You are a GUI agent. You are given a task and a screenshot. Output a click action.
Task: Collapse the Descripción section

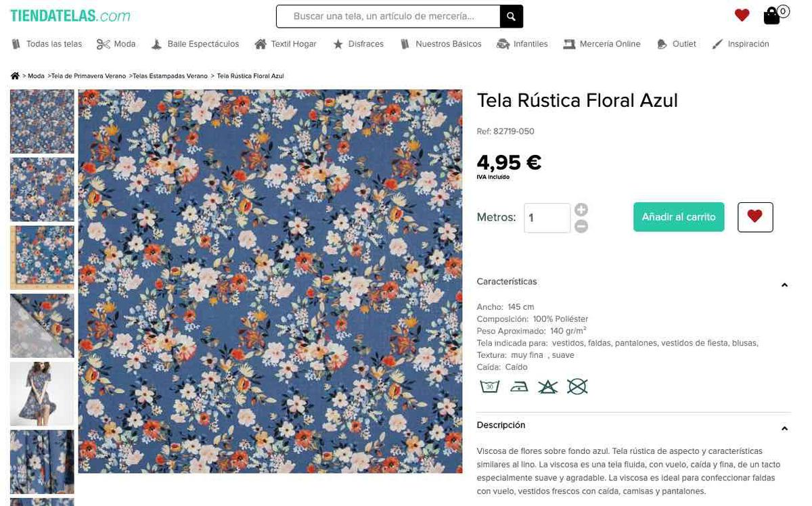pyautogui.click(x=784, y=428)
